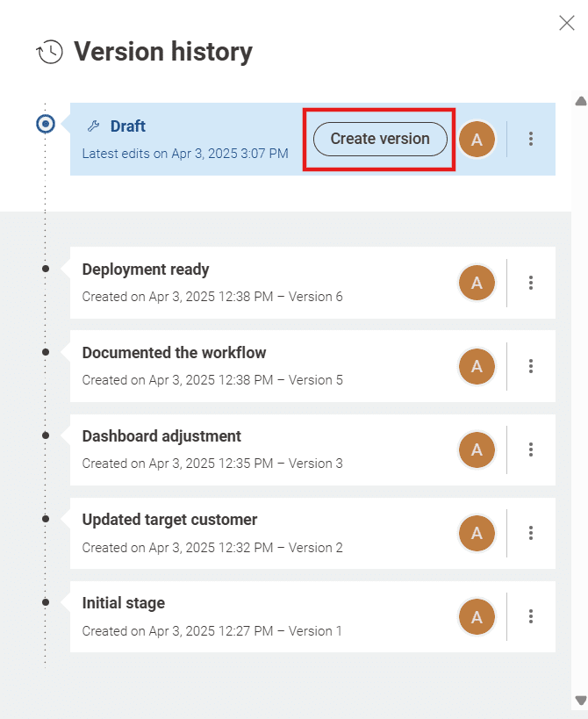The height and width of the screenshot is (719, 588).
Task: Close the Version history panel
Action: [566, 23]
